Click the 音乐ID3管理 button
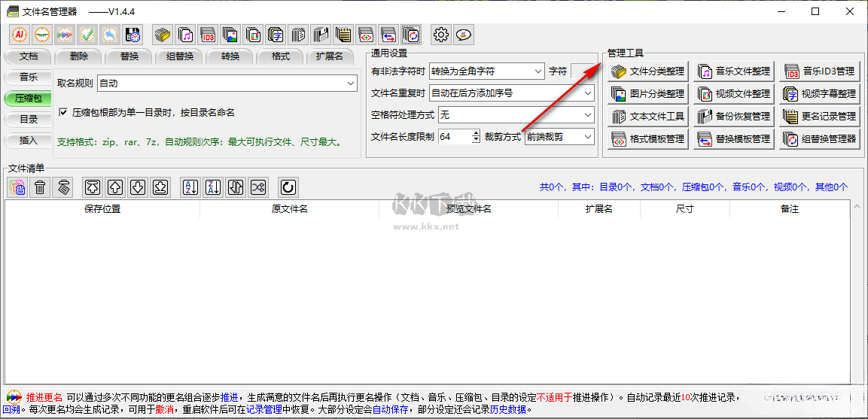 tap(820, 71)
